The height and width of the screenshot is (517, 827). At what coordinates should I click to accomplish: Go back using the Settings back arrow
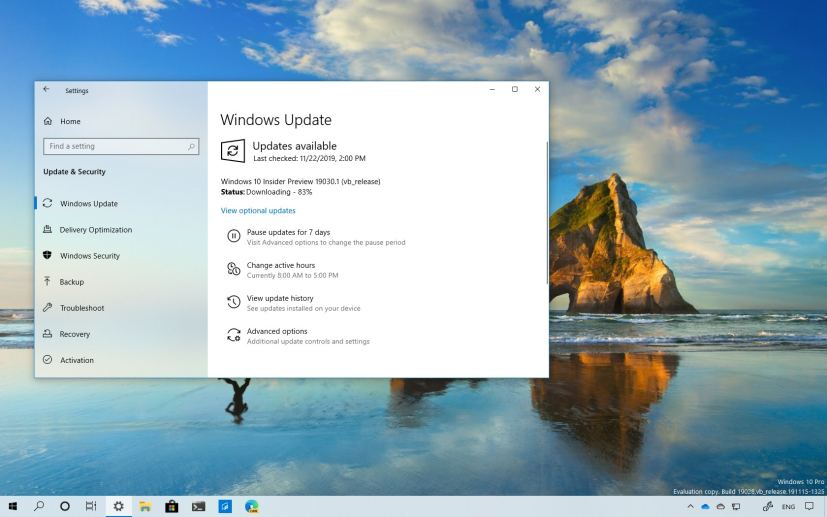46,90
